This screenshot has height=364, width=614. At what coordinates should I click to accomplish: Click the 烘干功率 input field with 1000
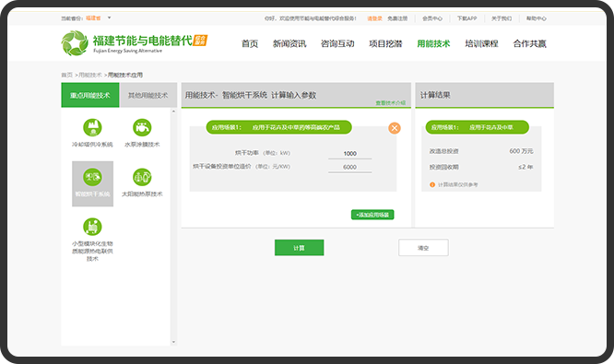(349, 153)
